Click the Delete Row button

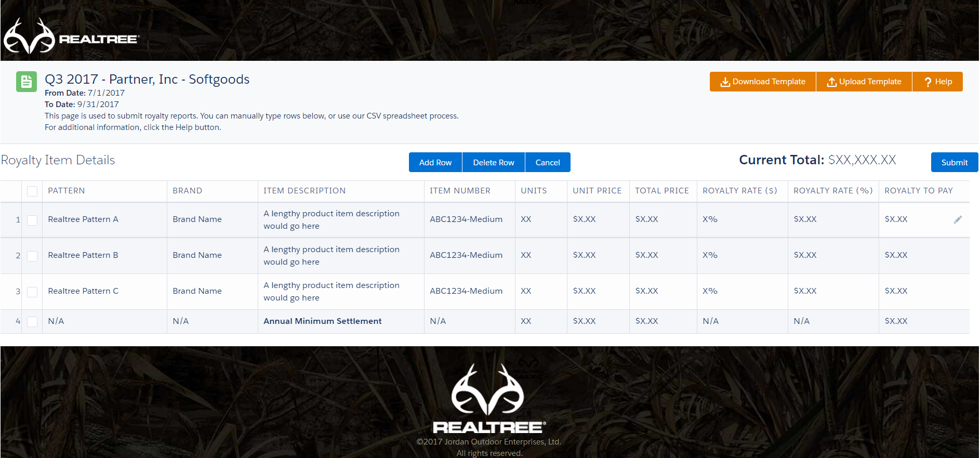tap(494, 162)
